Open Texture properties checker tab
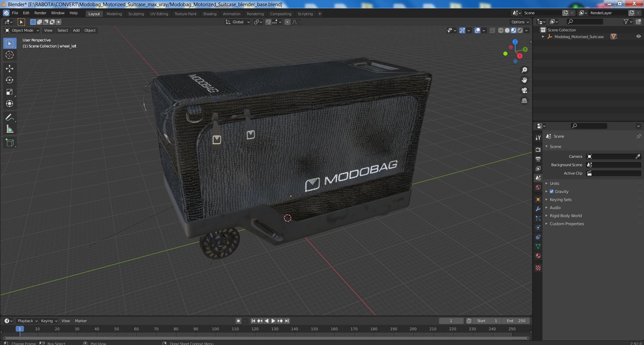Screen dimensions: 644x345 [538, 268]
